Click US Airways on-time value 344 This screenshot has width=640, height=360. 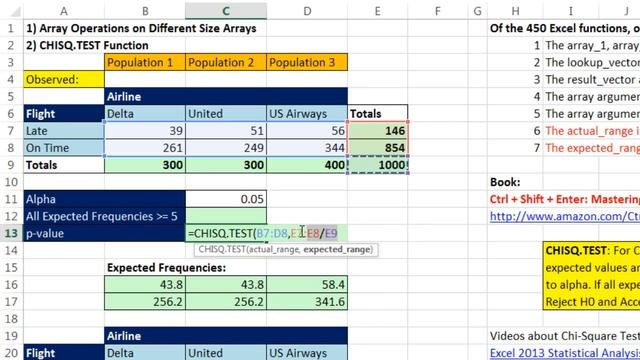(x=307, y=148)
